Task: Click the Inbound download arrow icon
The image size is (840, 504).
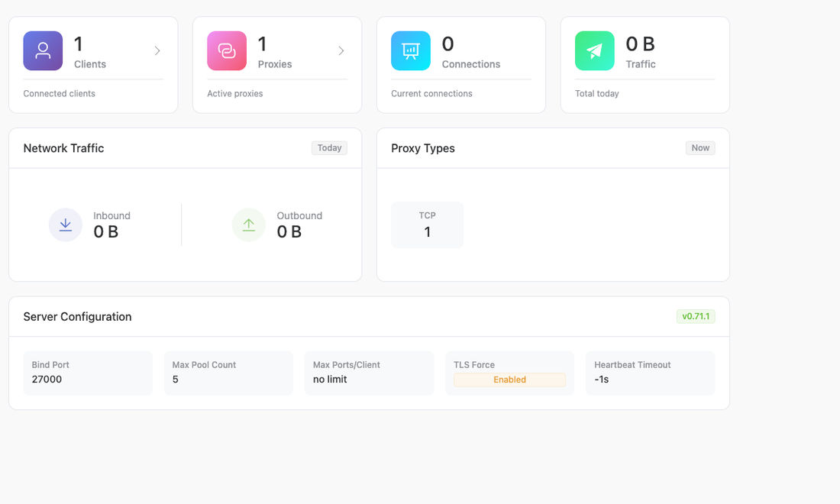Action: pos(66,225)
